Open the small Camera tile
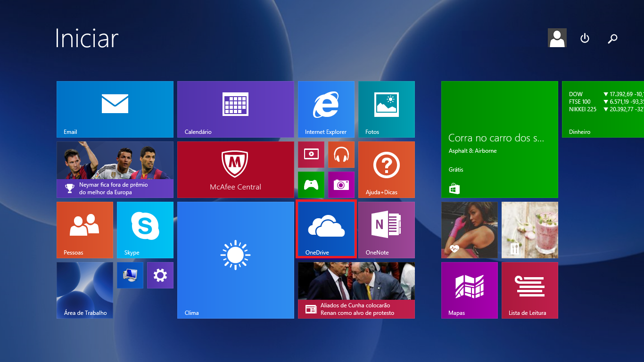 click(341, 184)
